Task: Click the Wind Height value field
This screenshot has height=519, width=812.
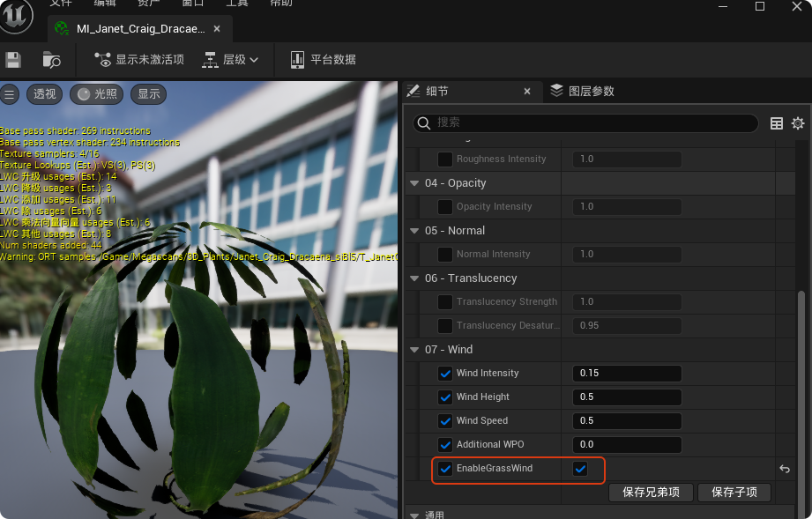Action: pyautogui.click(x=627, y=397)
